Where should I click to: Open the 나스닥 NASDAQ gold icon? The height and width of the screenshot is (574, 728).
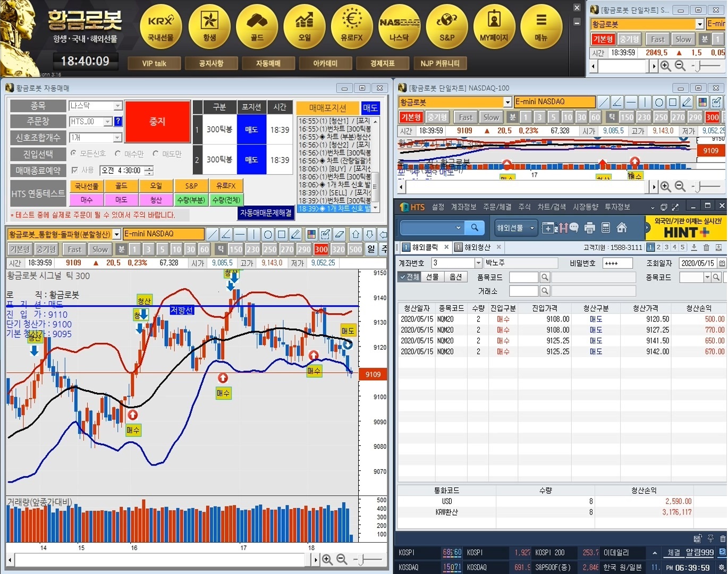click(x=399, y=26)
